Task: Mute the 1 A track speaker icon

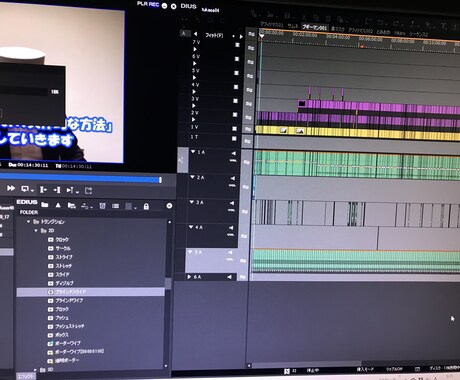Action: coord(233,153)
